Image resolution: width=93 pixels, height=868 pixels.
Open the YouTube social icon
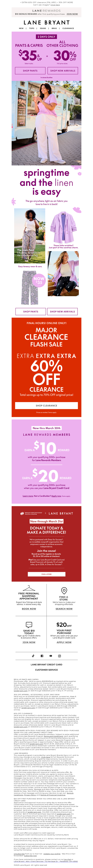(x=51, y=656)
